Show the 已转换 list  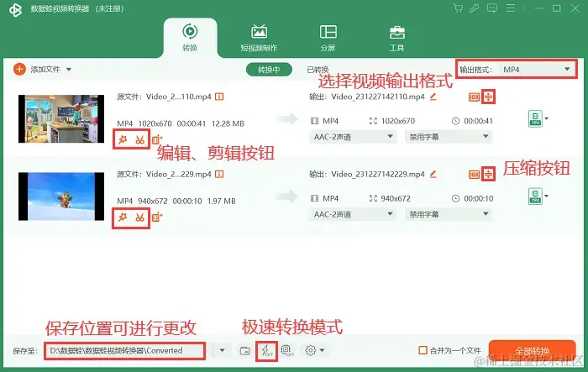pyautogui.click(x=318, y=70)
